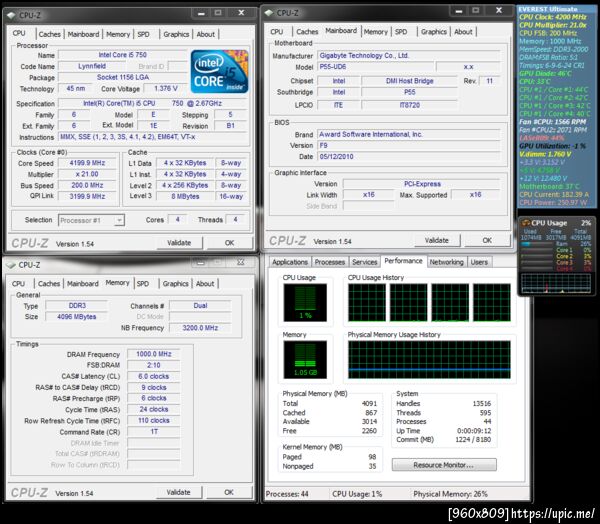
Task: Select Mainboard tab in bottom Memory CPU-Z window
Action: tap(83, 284)
